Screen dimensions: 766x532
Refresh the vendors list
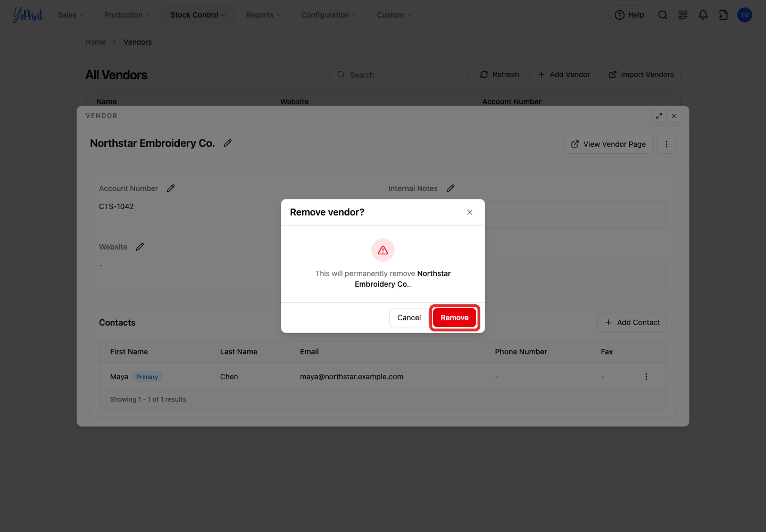tap(499, 74)
